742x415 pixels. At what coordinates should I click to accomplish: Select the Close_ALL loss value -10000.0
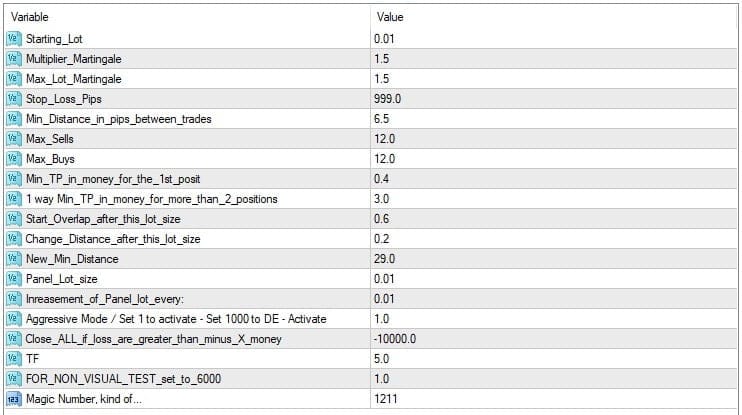click(395, 339)
